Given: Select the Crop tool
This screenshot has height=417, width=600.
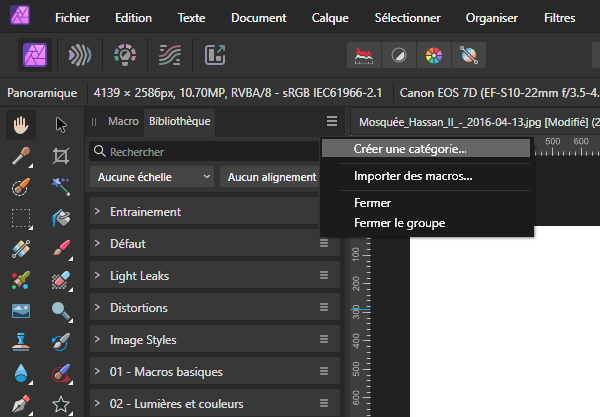Looking at the screenshot, I should pos(60,155).
